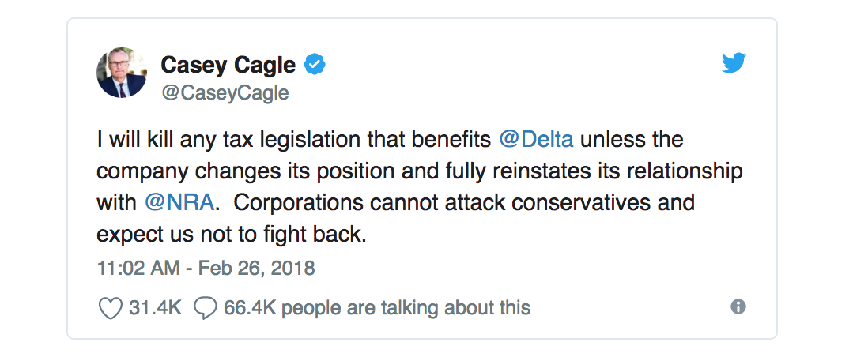Open the @NRA mention link
The height and width of the screenshot is (357, 868).
tap(179, 201)
